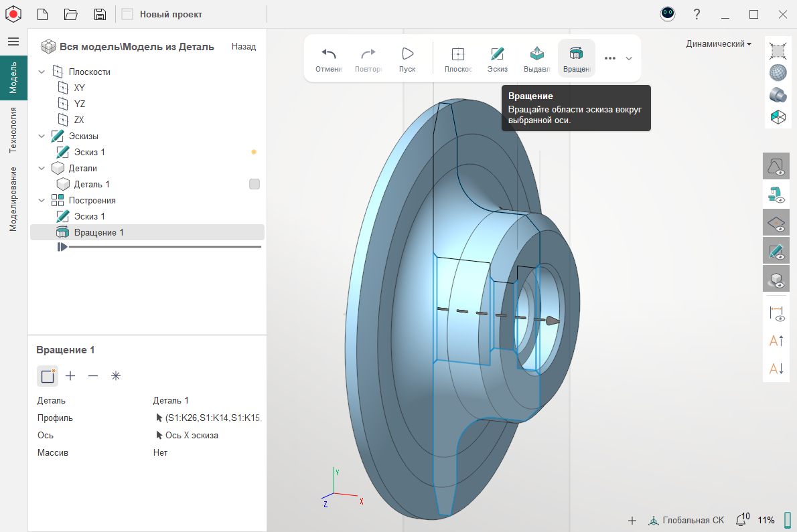Collapse the Плоскости tree node
This screenshot has height=532, width=797.
(42, 72)
